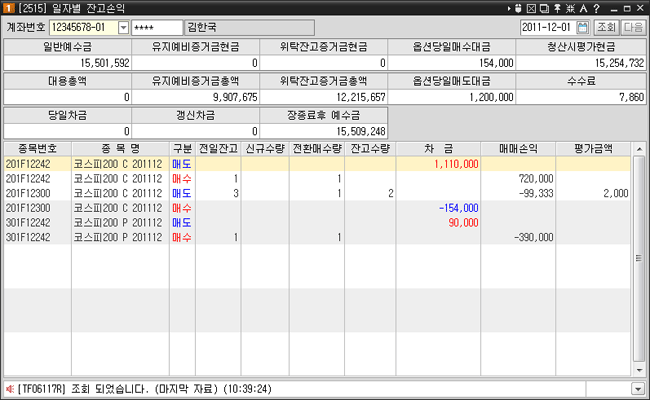The height and width of the screenshot is (400, 650).
Task: Close the 일자별 잔고손익 window
Action: (x=640, y=8)
